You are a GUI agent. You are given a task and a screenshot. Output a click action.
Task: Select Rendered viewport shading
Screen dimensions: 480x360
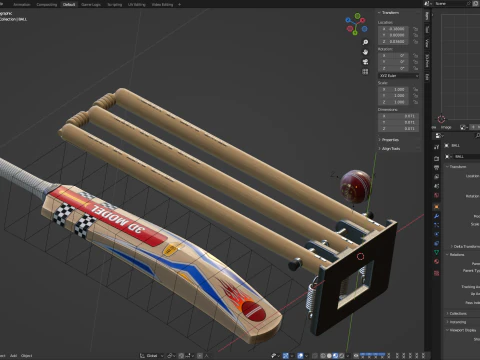click(x=342, y=356)
